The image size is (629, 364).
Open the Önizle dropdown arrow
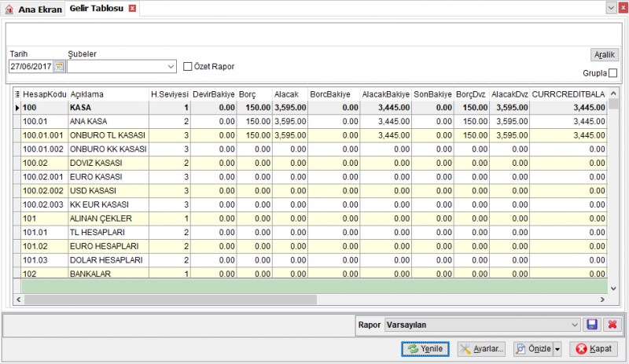tap(557, 349)
